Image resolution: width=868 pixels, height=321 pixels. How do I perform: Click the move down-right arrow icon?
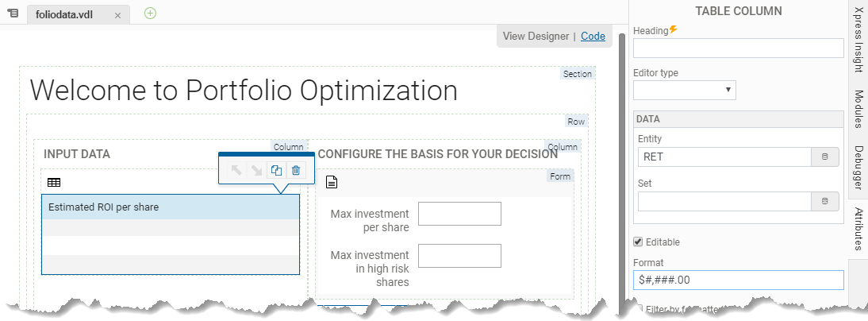[x=255, y=170]
